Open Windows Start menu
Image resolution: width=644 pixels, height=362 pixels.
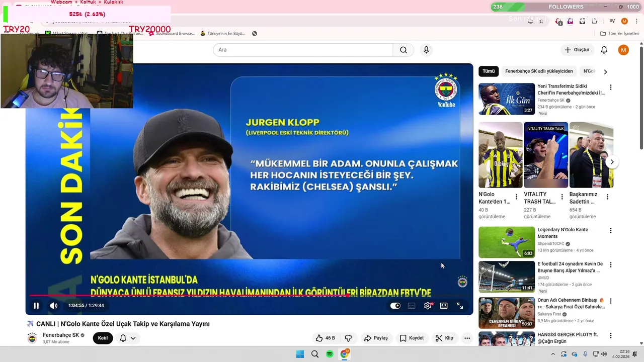pyautogui.click(x=300, y=354)
